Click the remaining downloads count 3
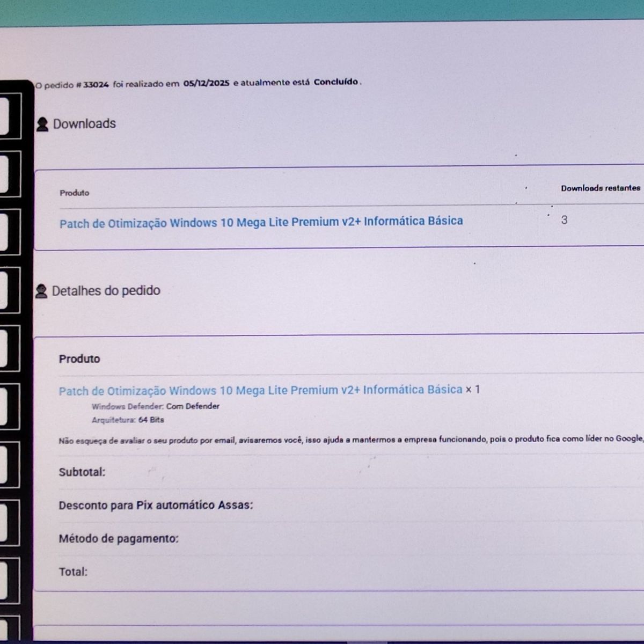This screenshot has height=644, width=644. (x=564, y=220)
